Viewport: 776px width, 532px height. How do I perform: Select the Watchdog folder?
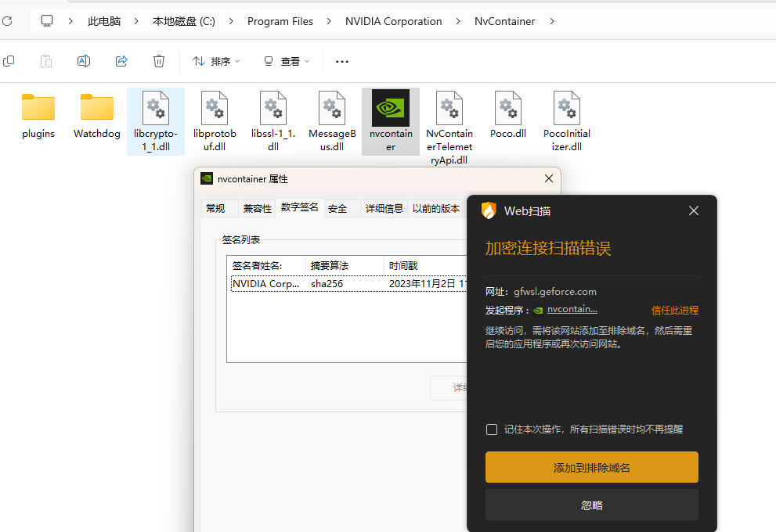click(x=97, y=116)
